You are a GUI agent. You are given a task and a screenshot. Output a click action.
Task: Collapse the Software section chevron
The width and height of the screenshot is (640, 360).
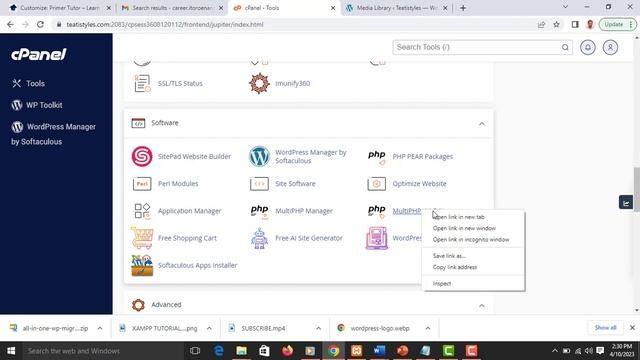pyautogui.click(x=482, y=124)
